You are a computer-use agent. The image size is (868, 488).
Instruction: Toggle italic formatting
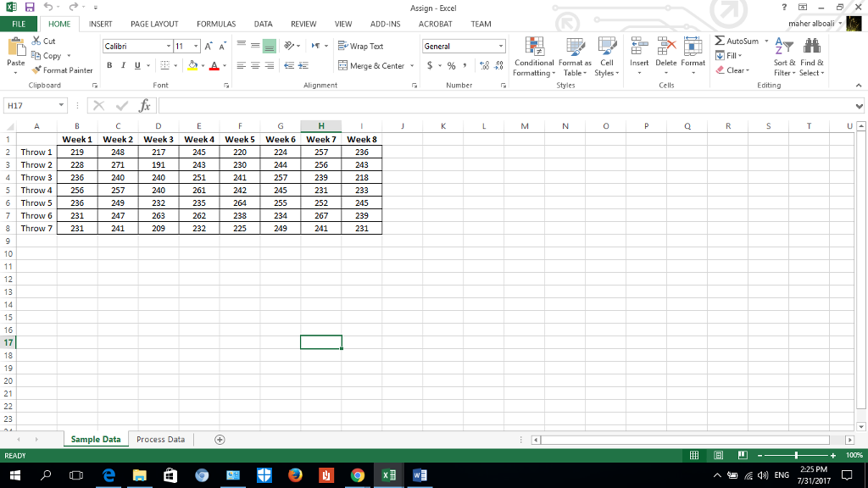tap(124, 66)
